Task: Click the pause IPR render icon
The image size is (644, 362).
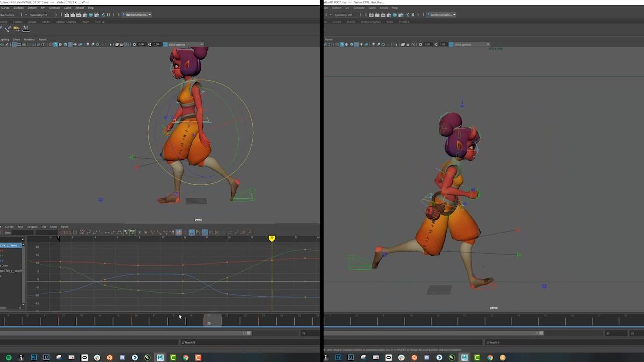Action: [108, 15]
